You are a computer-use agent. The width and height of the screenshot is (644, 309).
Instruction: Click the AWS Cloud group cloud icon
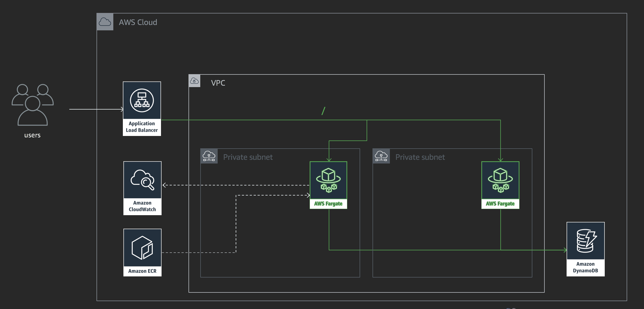105,22
